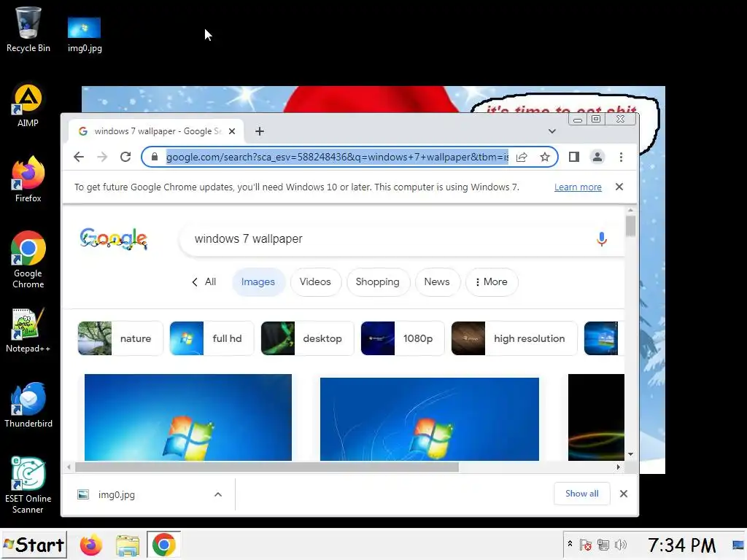747x560 pixels.
Task: Close the windows 7 wallpaper tab
Action: [x=232, y=131]
